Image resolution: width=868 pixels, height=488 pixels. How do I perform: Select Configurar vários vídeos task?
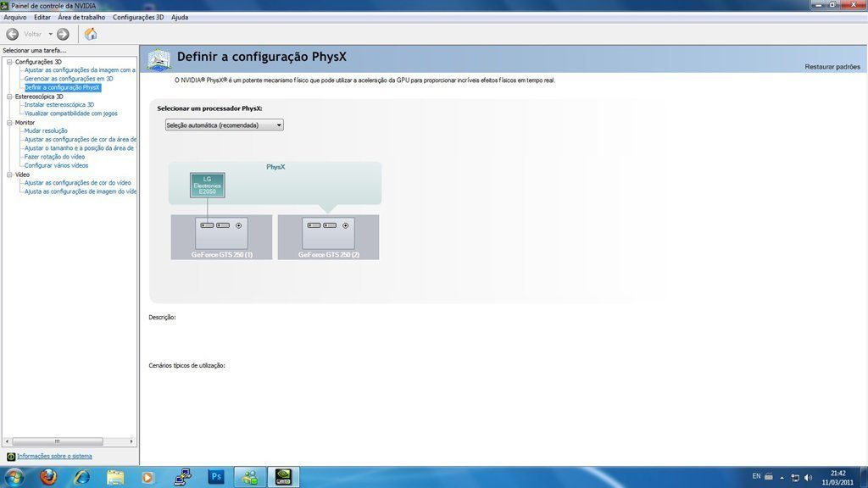(57, 165)
